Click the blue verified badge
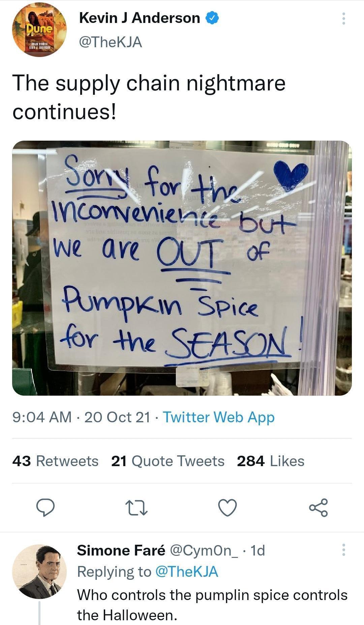Viewport: 364px width, 625px height. (x=212, y=18)
